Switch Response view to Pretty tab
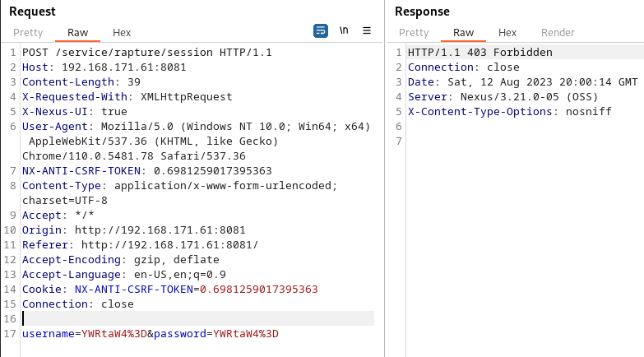 click(x=414, y=33)
